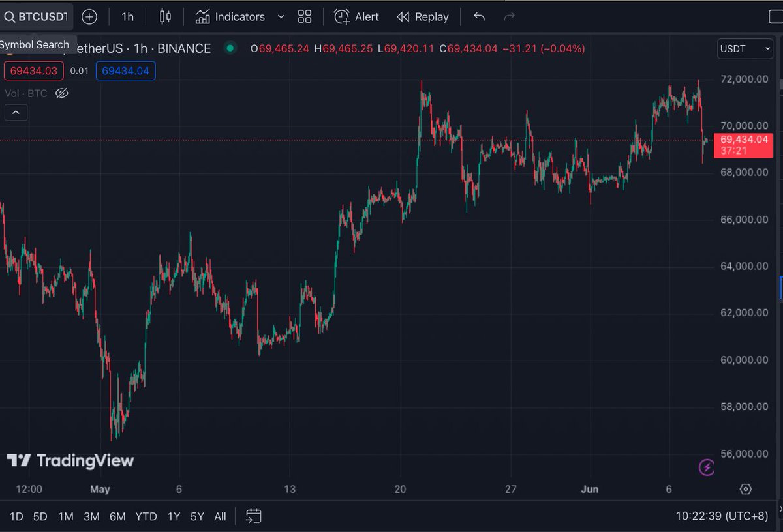Create a new Alert
The image size is (783, 532).
tap(356, 17)
